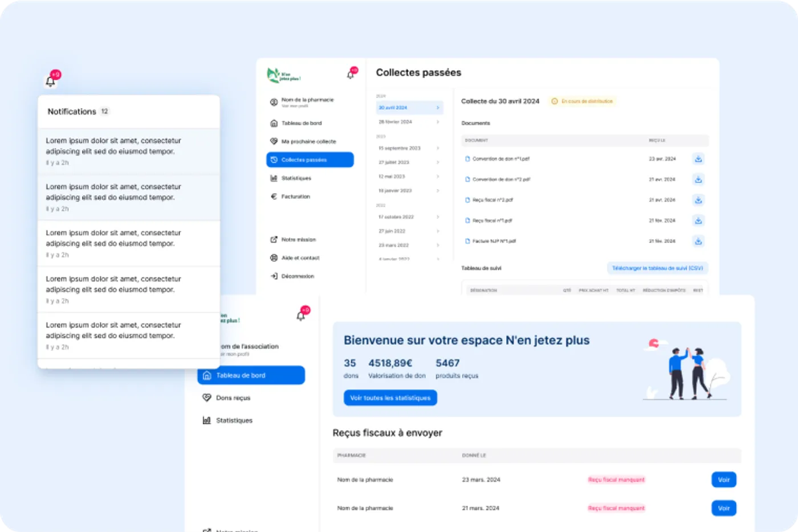The image size is (798, 532).
Task: Expand the 18 janvier 2023 collecte chevron
Action: pyautogui.click(x=438, y=191)
